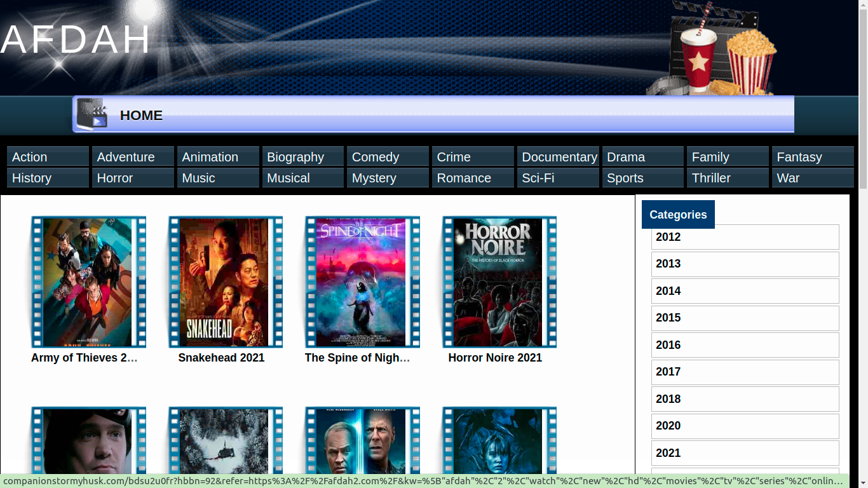Filter movies by year 2013
Screen dimensions: 868x488
coord(745,264)
